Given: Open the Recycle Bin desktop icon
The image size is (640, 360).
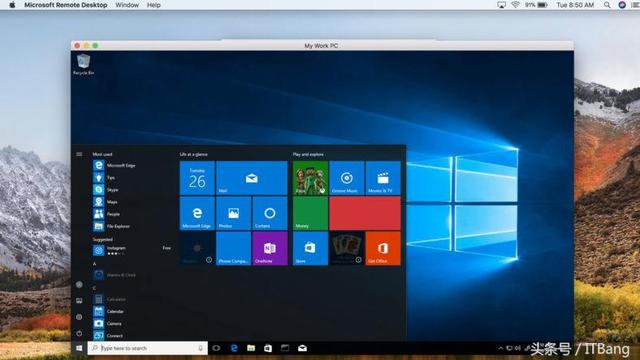Looking at the screenshot, I should pyautogui.click(x=83, y=64).
